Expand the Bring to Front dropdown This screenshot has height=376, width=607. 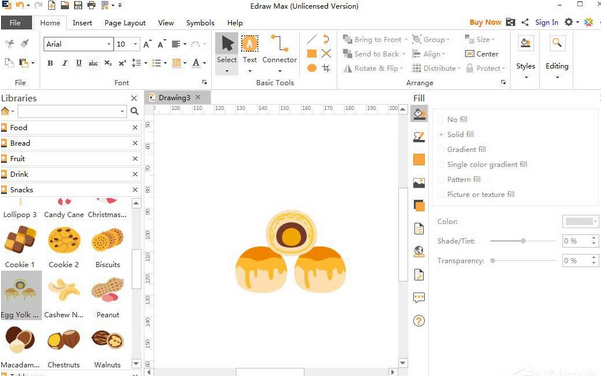point(406,39)
